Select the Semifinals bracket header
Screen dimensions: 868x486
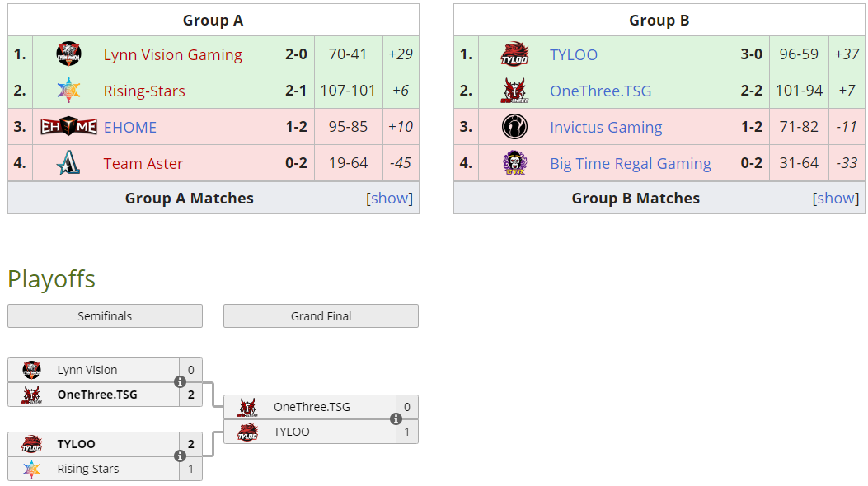click(x=106, y=315)
